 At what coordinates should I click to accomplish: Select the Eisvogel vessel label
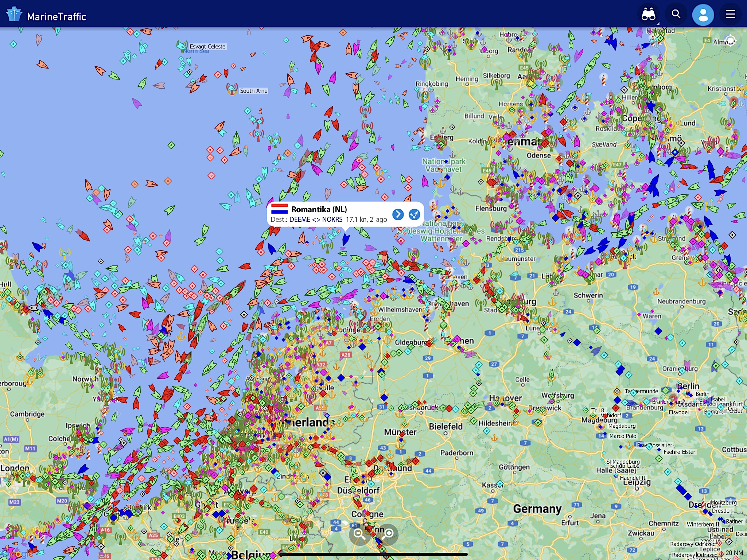tap(678, 412)
